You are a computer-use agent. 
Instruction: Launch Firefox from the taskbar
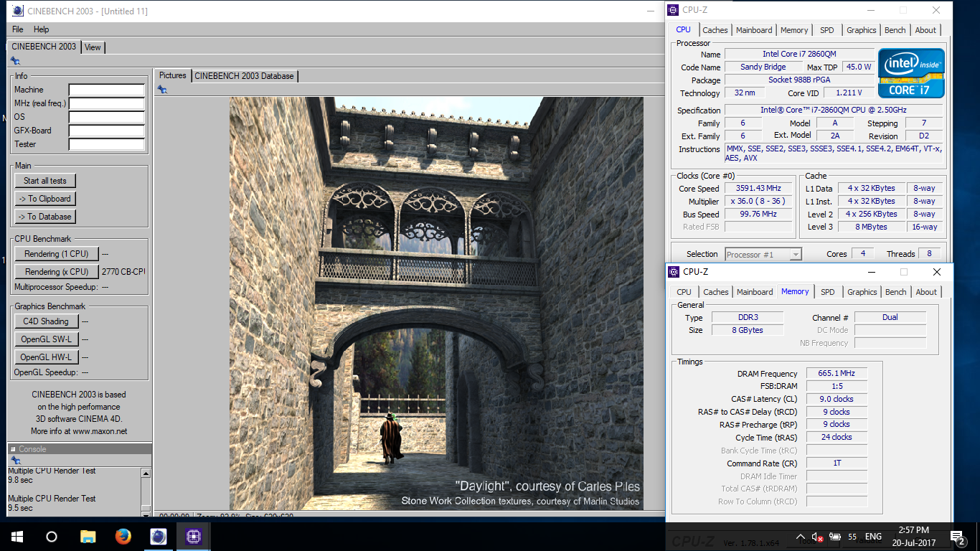[123, 536]
